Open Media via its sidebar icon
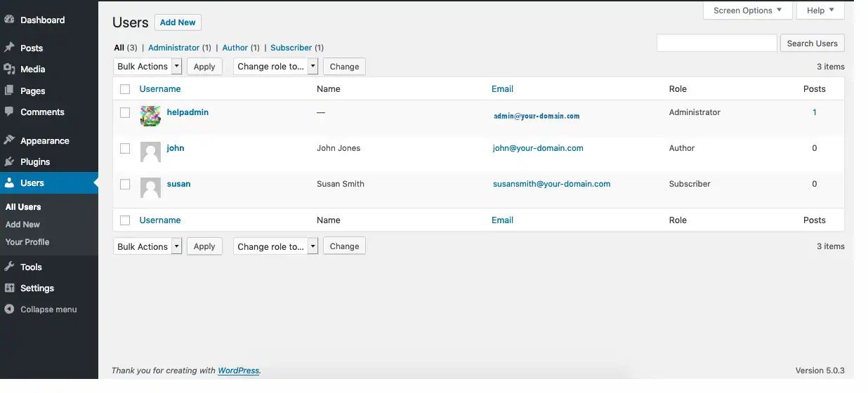 pyautogui.click(x=9, y=69)
